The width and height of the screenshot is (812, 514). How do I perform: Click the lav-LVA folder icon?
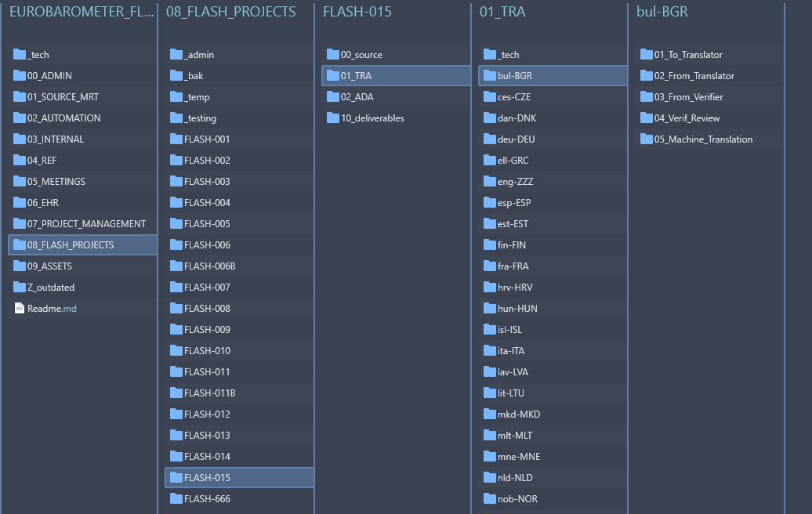489,371
